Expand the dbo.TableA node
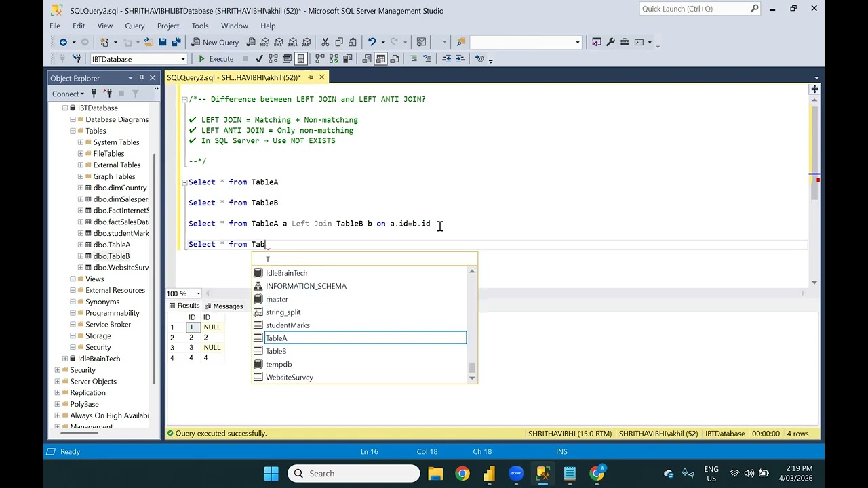The image size is (868, 488). point(80,245)
